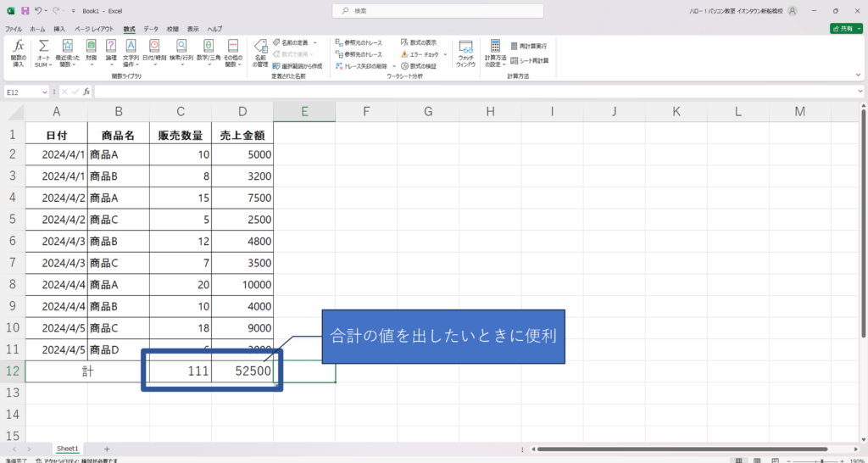
Task: Expand the formula bar
Action: 860,92
